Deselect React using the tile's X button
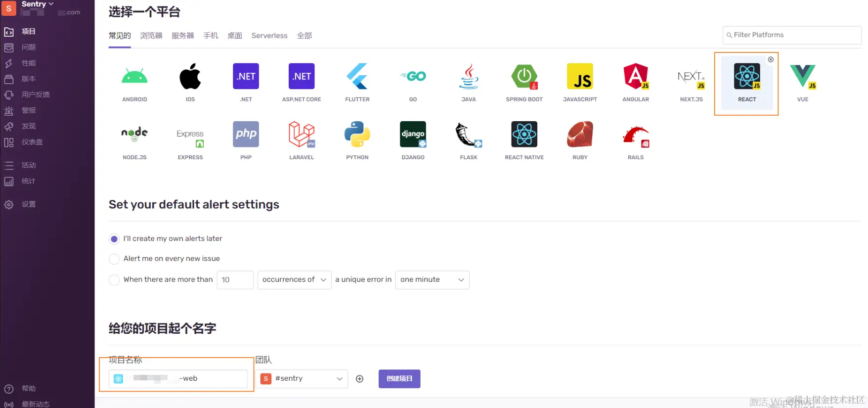Image resolution: width=868 pixels, height=408 pixels. click(x=771, y=59)
